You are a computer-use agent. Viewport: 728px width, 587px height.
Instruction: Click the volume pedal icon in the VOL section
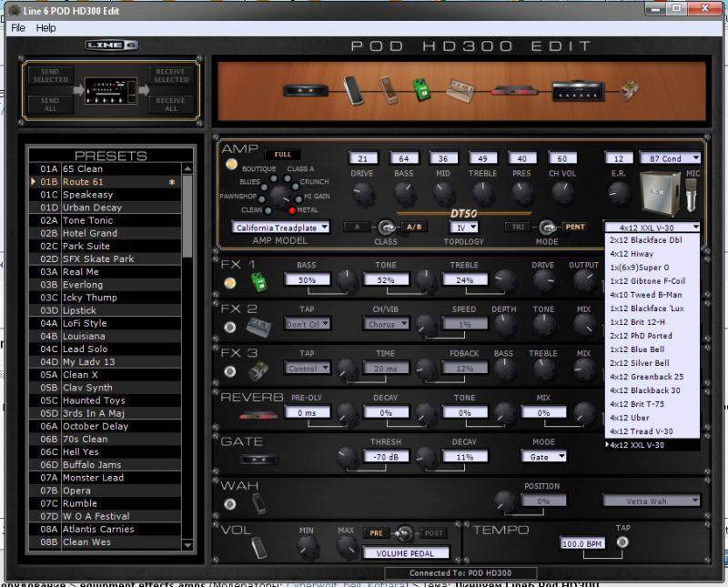[258, 546]
